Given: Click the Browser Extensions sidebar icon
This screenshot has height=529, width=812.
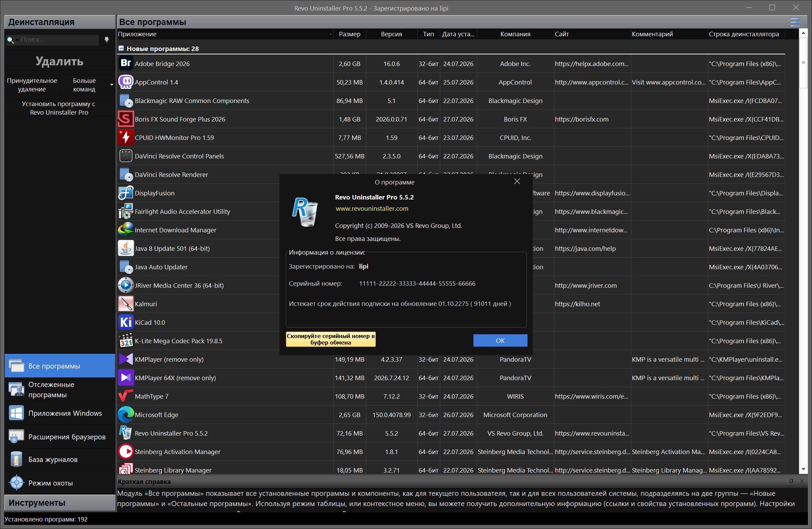Looking at the screenshot, I should pyautogui.click(x=16, y=437).
